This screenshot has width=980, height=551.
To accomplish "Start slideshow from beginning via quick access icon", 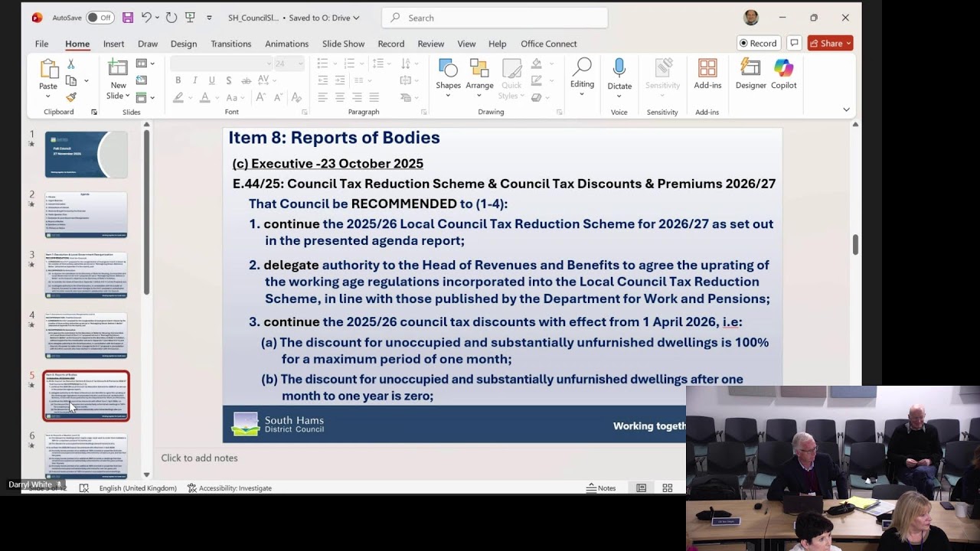I will (190, 18).
